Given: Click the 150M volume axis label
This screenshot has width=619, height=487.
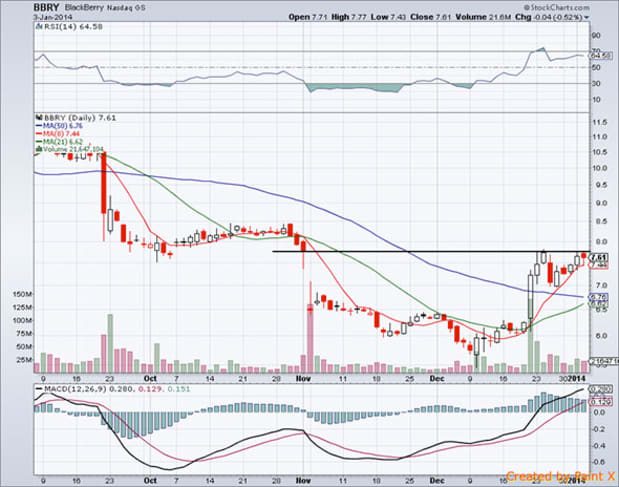Looking at the screenshot, I should pos(22,294).
